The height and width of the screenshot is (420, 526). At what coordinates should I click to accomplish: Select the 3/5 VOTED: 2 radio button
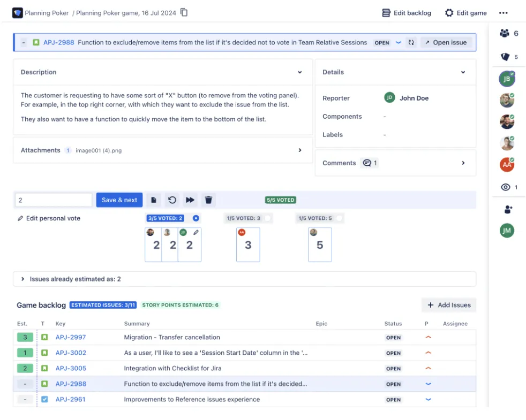(196, 218)
